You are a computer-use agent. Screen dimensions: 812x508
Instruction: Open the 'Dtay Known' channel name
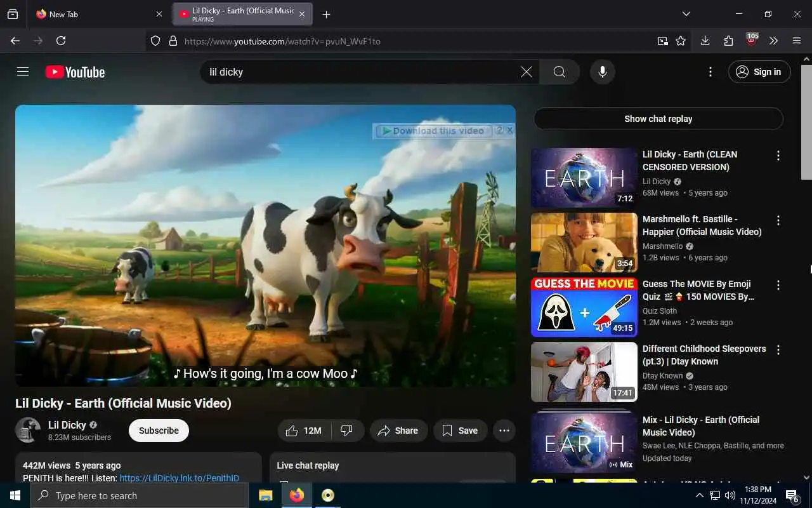[663, 376]
